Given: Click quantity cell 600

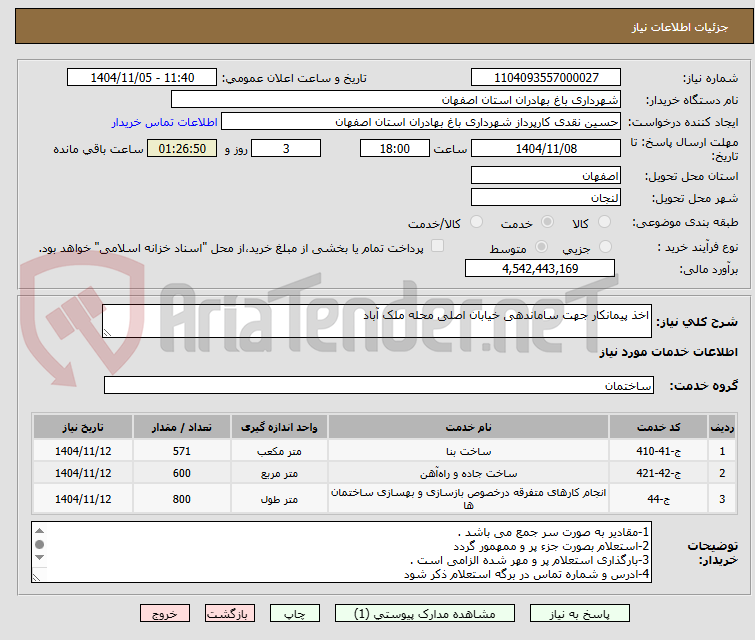Looking at the screenshot, I should point(182,473).
